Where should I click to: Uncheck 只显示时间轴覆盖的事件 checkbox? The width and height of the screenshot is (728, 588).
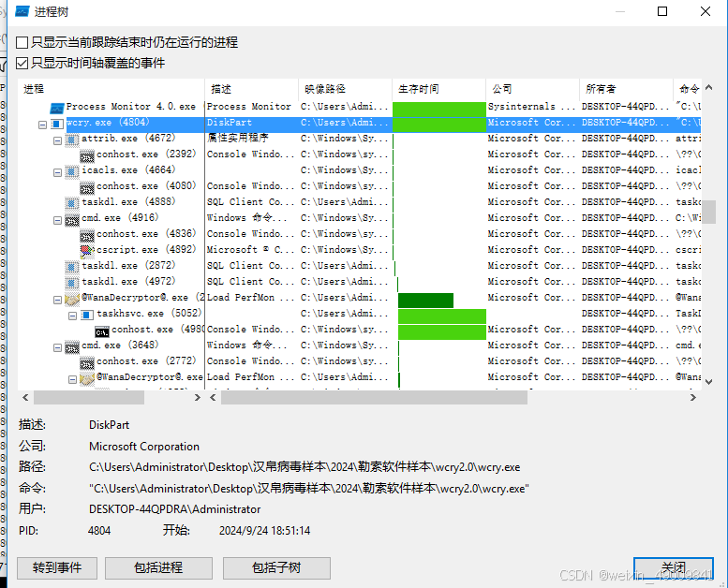[x=22, y=63]
